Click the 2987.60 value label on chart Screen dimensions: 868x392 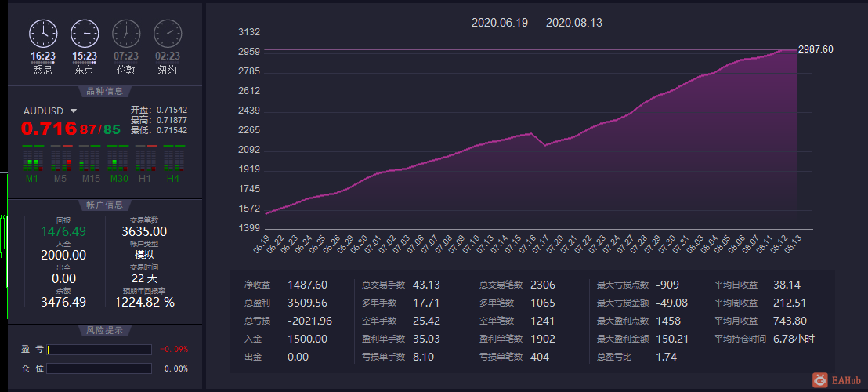[x=816, y=49]
